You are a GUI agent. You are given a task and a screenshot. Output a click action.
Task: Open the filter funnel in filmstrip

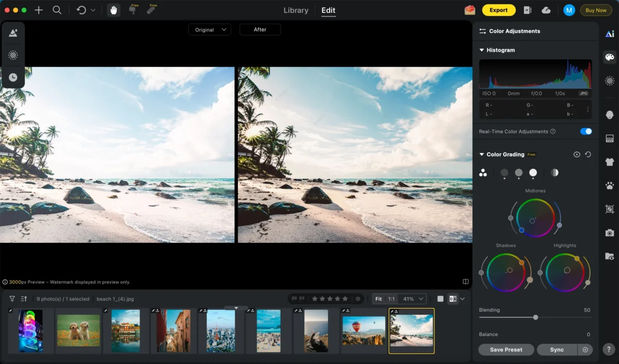coord(12,299)
